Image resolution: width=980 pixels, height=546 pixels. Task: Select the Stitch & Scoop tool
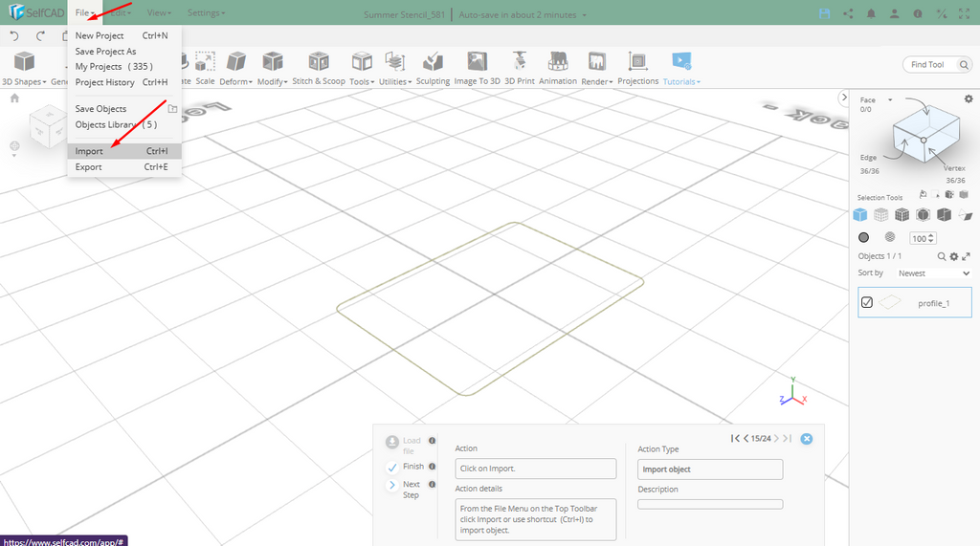[319, 63]
